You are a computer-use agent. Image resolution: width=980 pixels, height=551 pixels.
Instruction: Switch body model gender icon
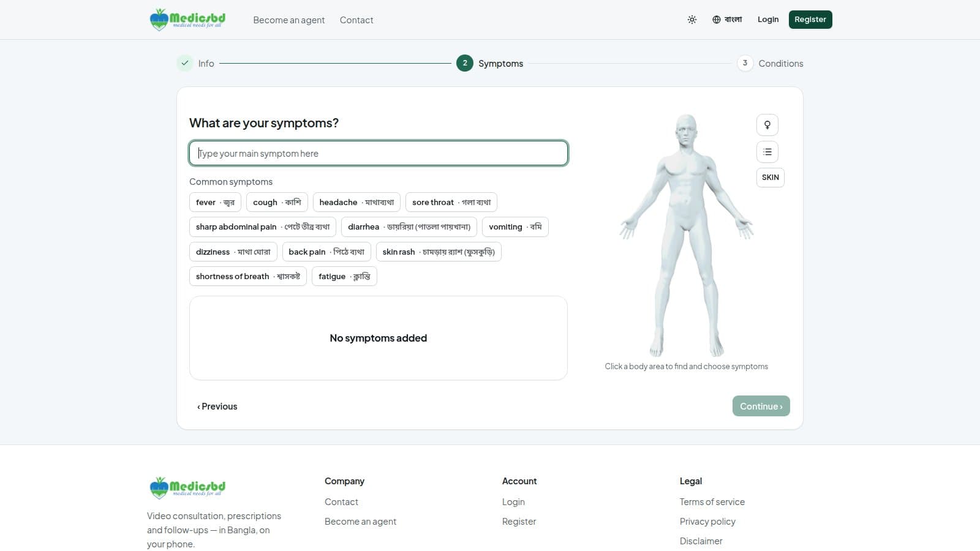[x=767, y=125]
